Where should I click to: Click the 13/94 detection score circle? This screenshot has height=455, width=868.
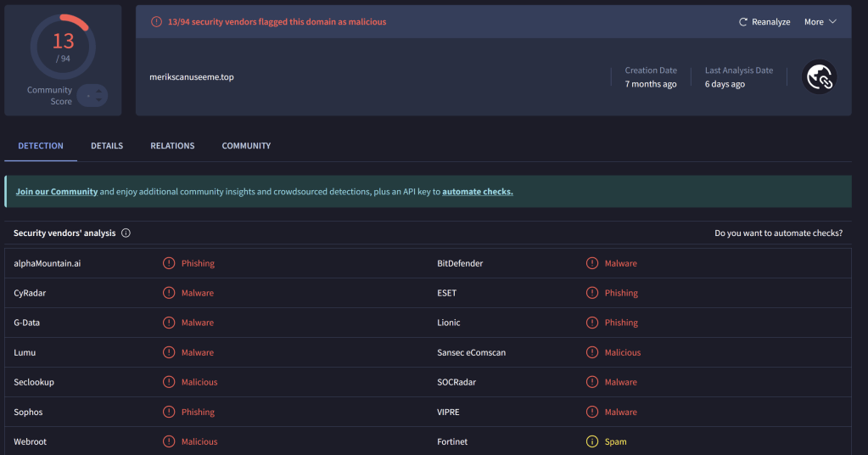pyautogui.click(x=63, y=46)
